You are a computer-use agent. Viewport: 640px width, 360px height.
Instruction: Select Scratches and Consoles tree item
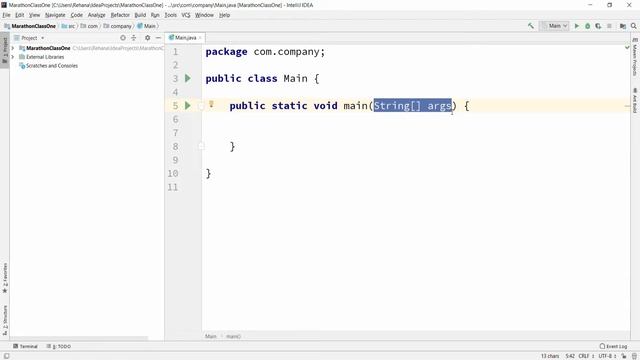(x=49, y=66)
